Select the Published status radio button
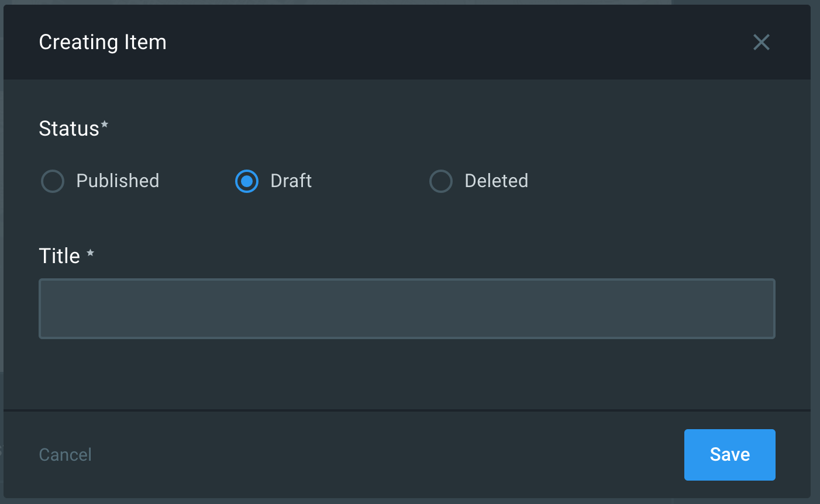This screenshot has width=820, height=504. 52,181
